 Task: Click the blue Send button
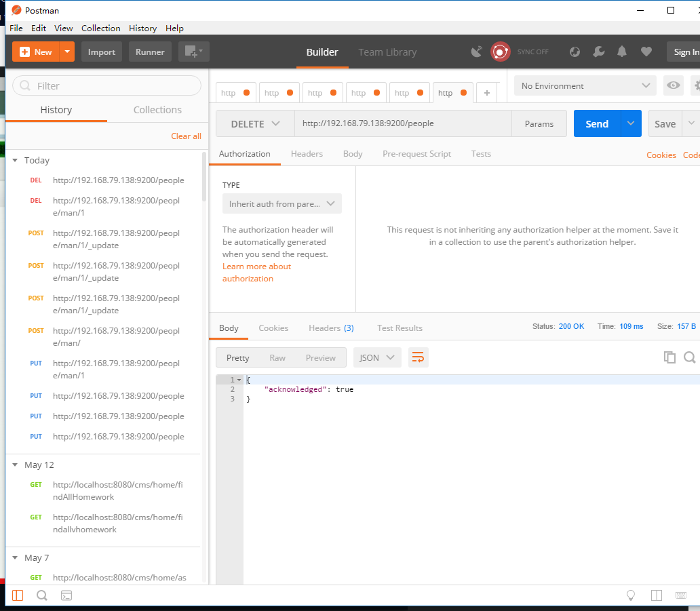point(597,124)
